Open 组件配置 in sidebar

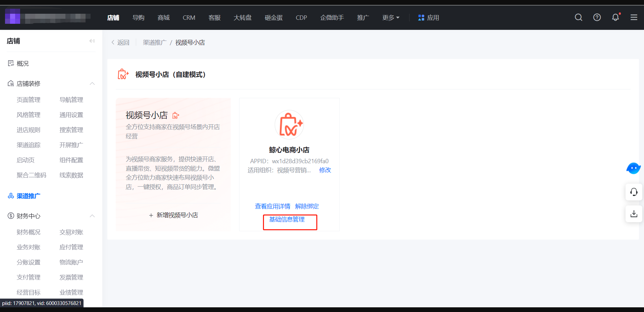[x=71, y=160]
